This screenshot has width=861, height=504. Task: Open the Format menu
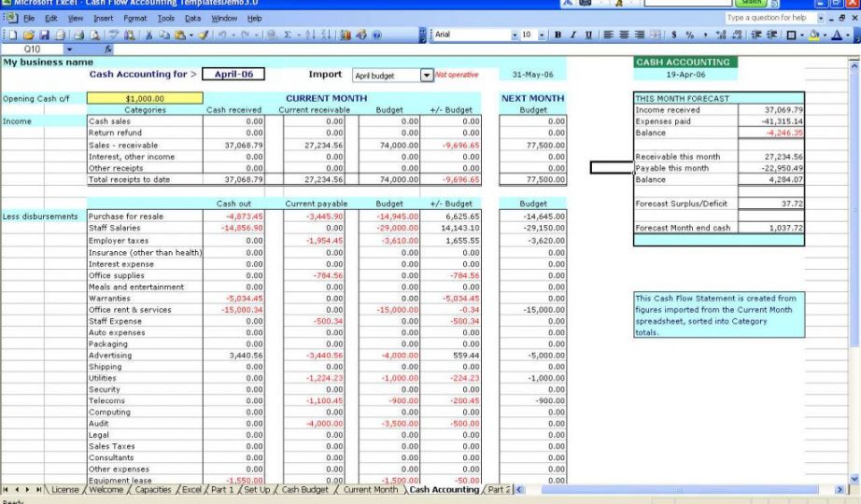[x=134, y=18]
